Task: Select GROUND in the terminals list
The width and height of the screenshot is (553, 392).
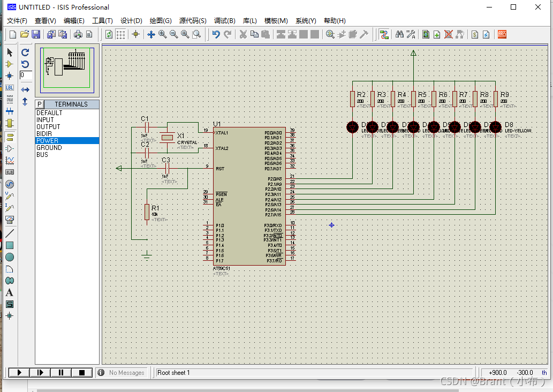Action: (49, 148)
